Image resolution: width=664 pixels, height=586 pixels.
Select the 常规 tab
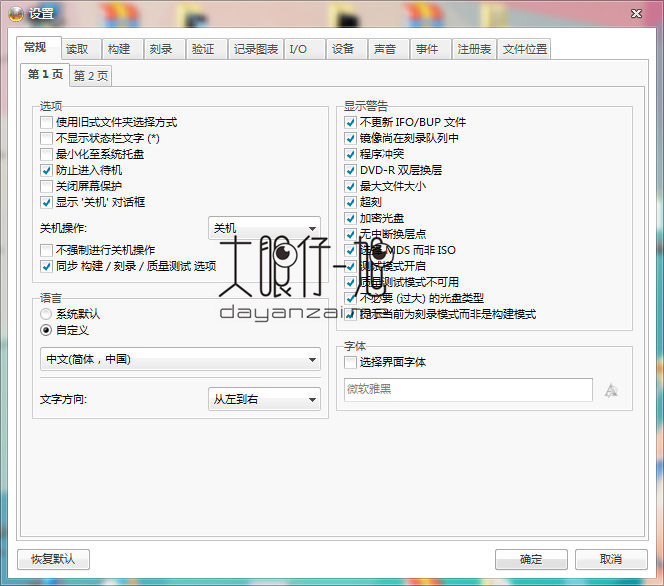pyautogui.click(x=39, y=47)
